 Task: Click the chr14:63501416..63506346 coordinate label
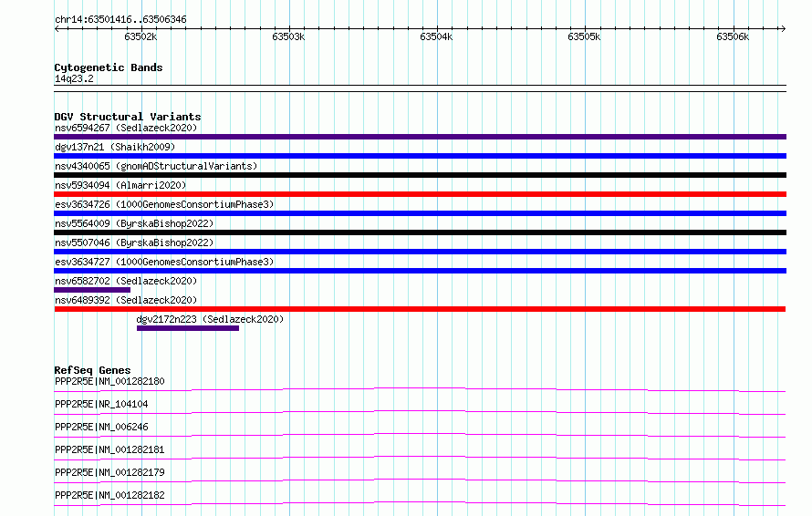[120, 20]
